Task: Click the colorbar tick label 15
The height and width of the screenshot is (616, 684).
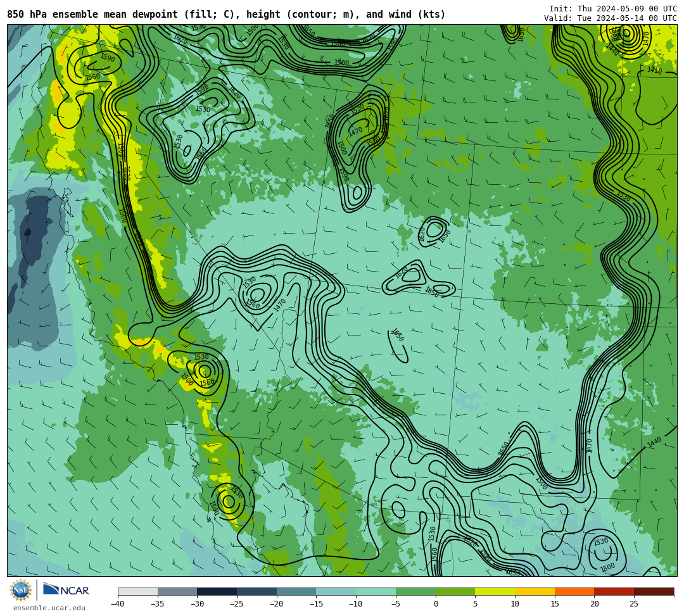Action: 554,604
